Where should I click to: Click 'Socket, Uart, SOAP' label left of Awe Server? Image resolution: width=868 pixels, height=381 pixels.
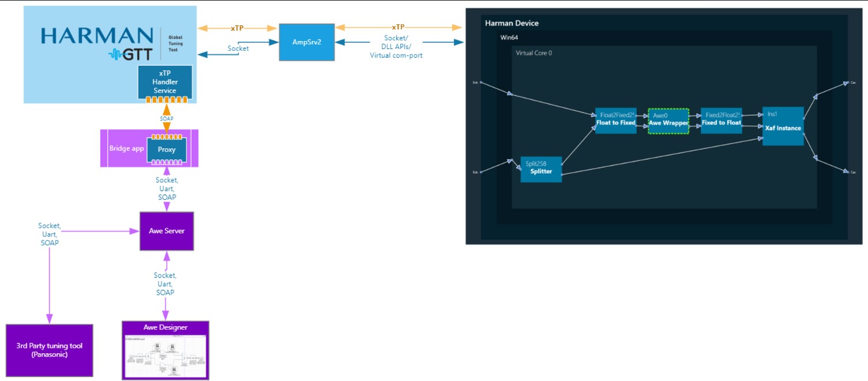49,234
